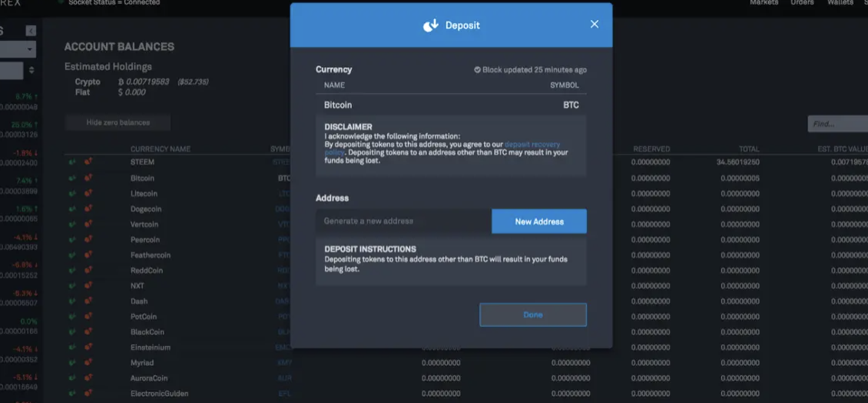Viewport: 868px width, 403px height.
Task: Click the Litecoin deposit icon
Action: pos(72,194)
